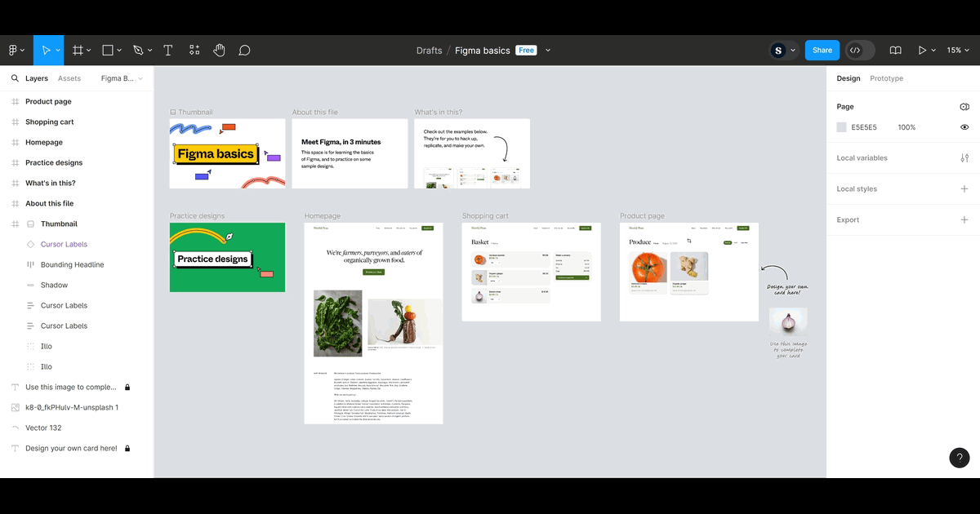
Task: Switch to the Prototype tab
Action: pyautogui.click(x=887, y=78)
